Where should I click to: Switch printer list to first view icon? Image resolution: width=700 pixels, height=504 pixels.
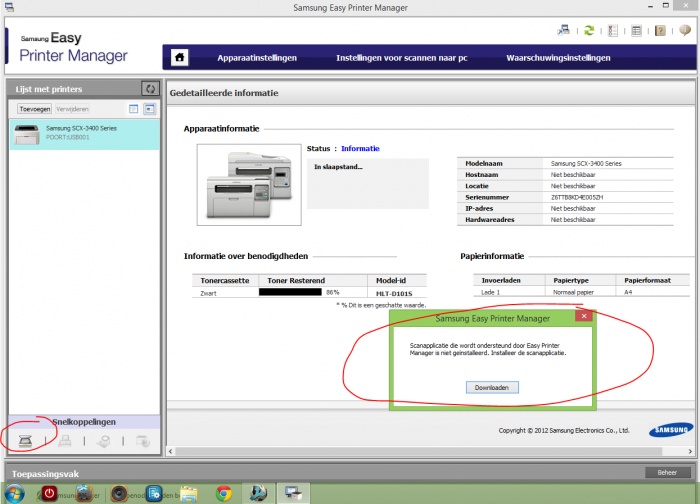point(133,108)
